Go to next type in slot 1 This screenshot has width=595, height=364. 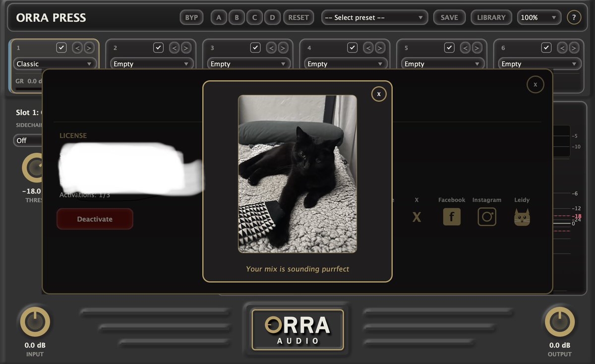tap(89, 48)
